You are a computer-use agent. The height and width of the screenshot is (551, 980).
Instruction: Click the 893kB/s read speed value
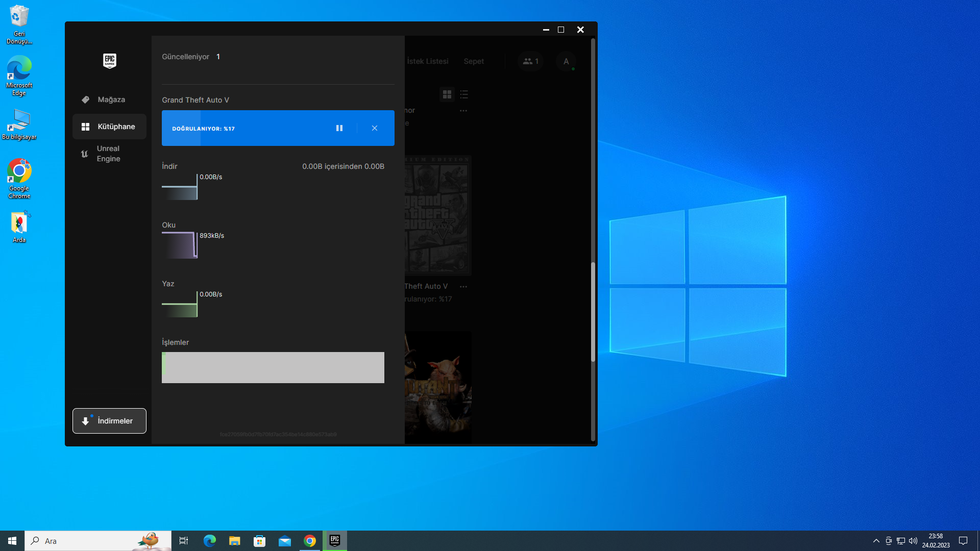tap(212, 236)
